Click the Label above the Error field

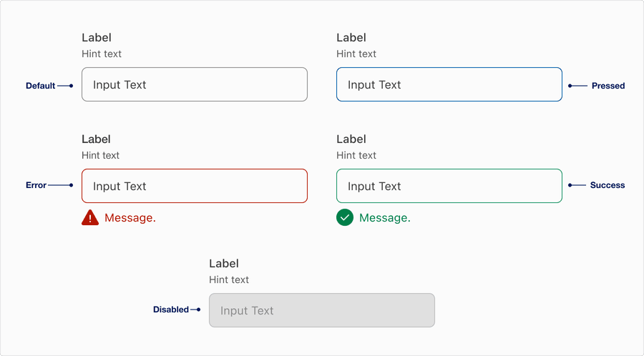coord(97,139)
